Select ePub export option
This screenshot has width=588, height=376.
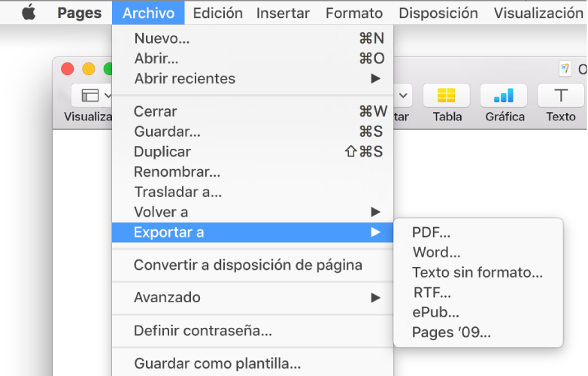436,312
